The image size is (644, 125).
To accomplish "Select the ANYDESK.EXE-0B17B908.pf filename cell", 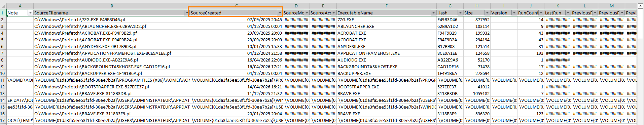I will tap(112, 46).
